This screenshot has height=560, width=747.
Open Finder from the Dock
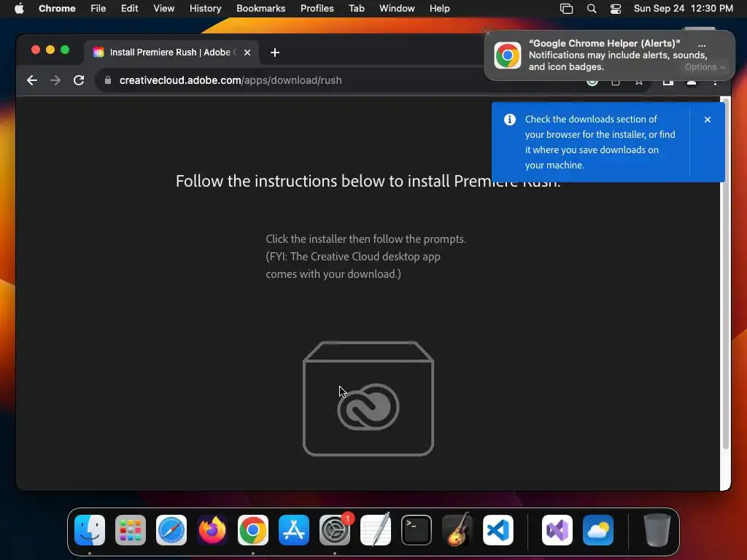(90, 530)
